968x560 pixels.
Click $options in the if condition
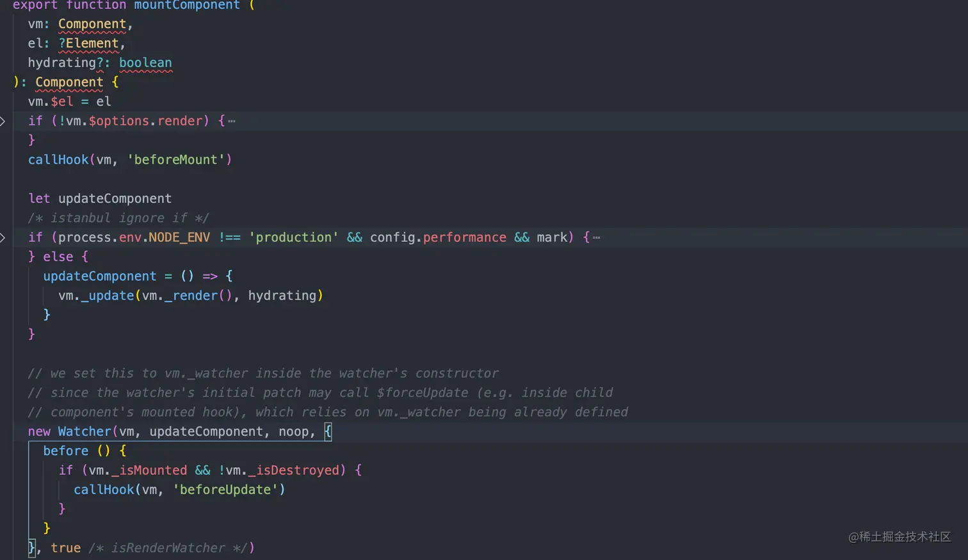pos(119,121)
